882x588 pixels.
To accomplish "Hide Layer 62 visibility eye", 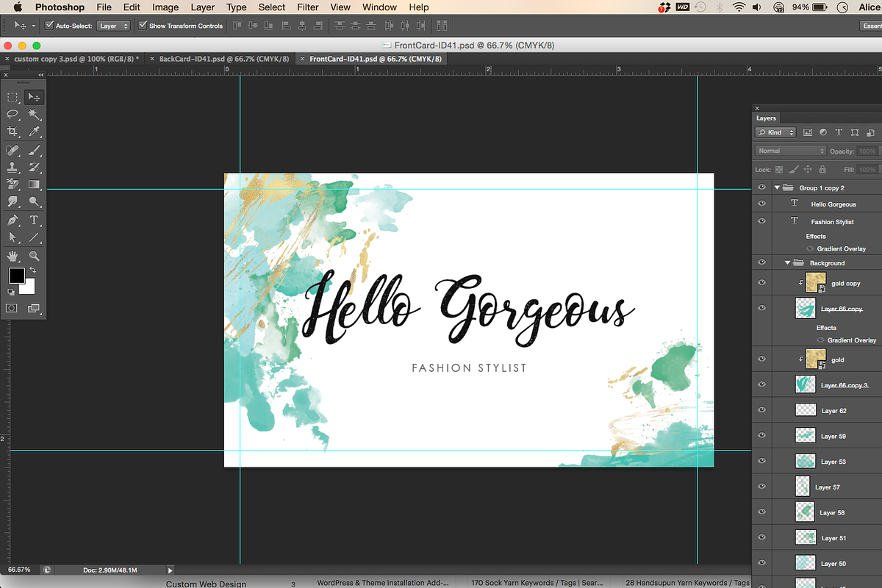I will pyautogui.click(x=761, y=410).
